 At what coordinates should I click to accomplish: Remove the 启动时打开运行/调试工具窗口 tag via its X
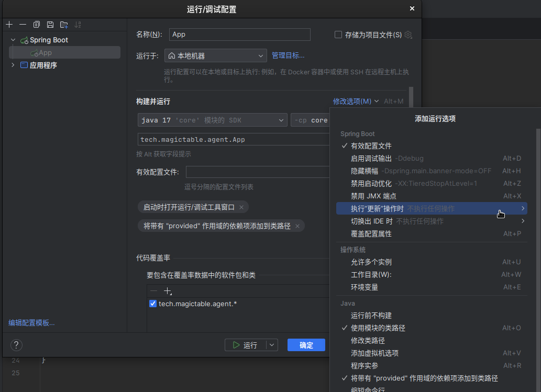(x=241, y=207)
